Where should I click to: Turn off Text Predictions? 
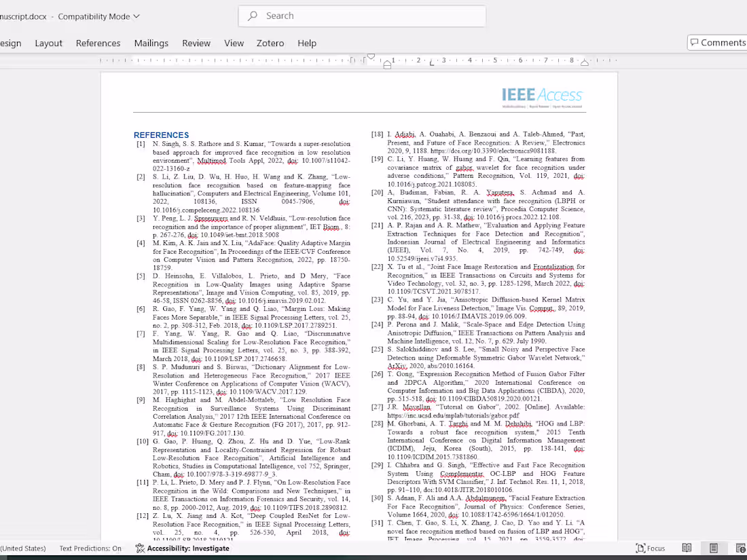(90, 548)
